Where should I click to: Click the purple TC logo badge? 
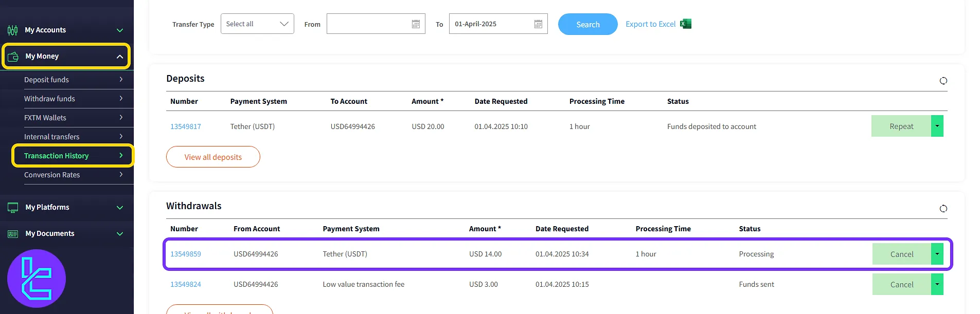click(x=37, y=279)
